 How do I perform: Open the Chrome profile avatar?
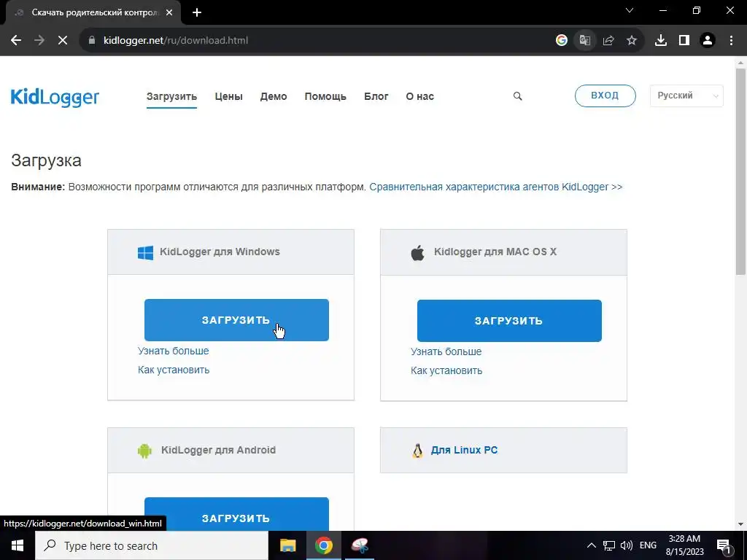click(708, 41)
